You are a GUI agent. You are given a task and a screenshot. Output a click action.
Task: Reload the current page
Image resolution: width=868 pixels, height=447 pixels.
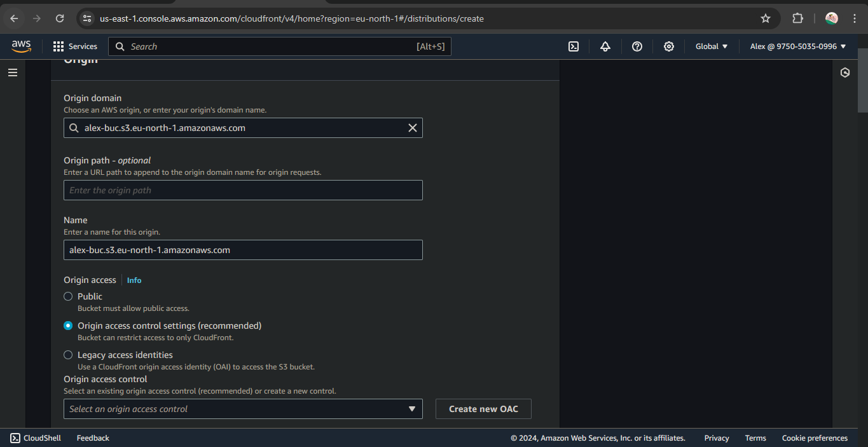point(60,18)
